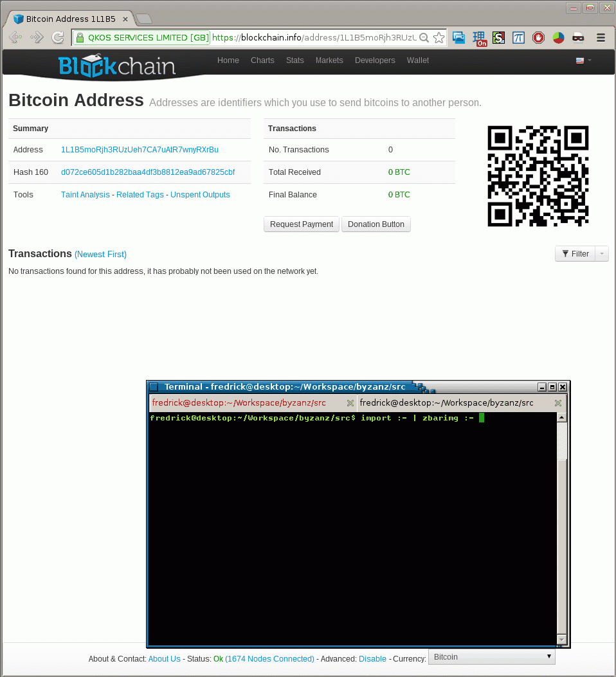Open the zoom magnifier icon in the address bar
616x677 pixels.
(x=424, y=38)
